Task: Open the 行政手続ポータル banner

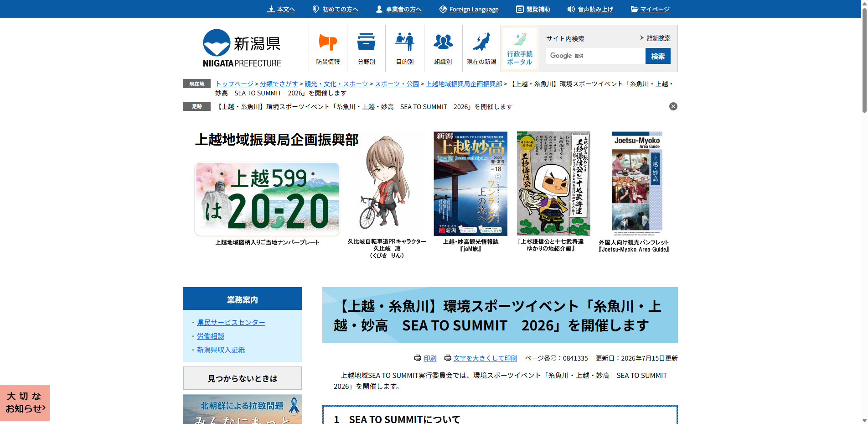Action: (x=520, y=49)
